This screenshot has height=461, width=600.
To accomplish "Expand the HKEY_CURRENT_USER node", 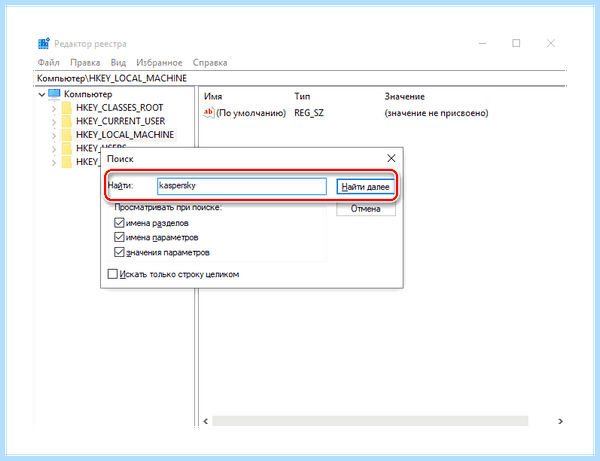I will coord(54,122).
